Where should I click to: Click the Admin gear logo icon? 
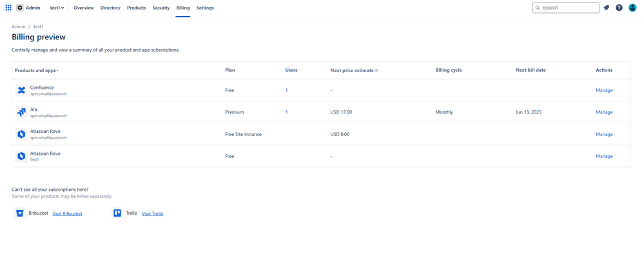(20, 8)
